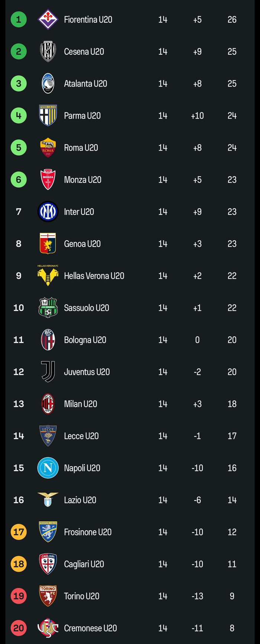This screenshot has width=260, height=644.
Task: Select the Bologna U20 team name
Action: tap(85, 340)
